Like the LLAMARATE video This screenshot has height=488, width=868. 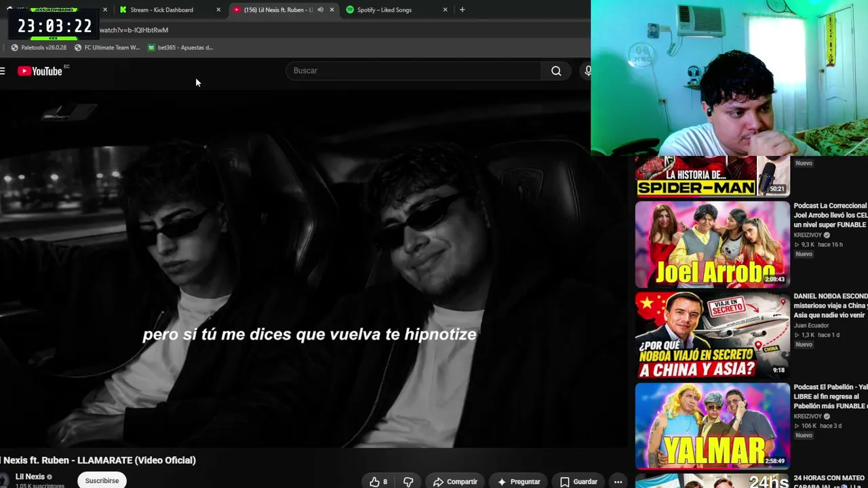[x=378, y=482]
